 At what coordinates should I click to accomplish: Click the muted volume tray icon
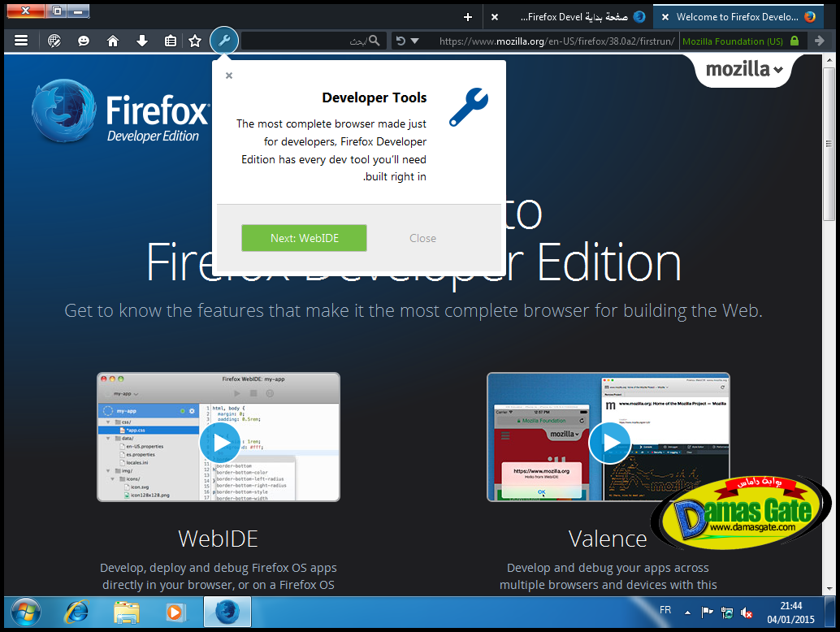[x=747, y=613]
